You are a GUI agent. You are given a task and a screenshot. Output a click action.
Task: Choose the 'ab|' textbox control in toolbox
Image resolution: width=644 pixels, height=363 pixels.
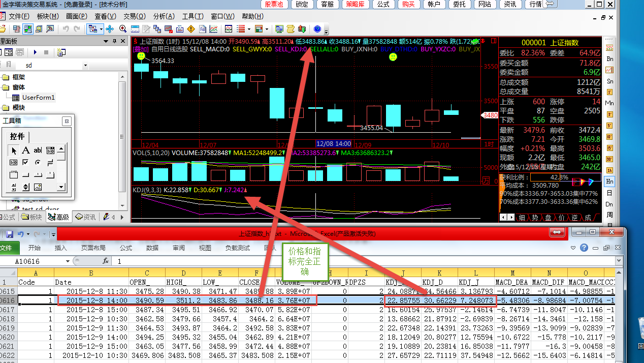coord(38,150)
